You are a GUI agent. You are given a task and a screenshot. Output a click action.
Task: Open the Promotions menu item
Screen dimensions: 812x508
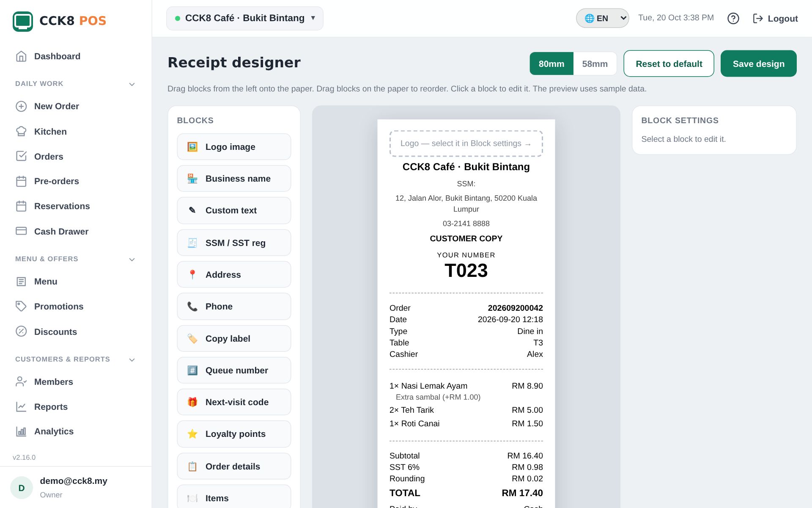pyautogui.click(x=76, y=306)
